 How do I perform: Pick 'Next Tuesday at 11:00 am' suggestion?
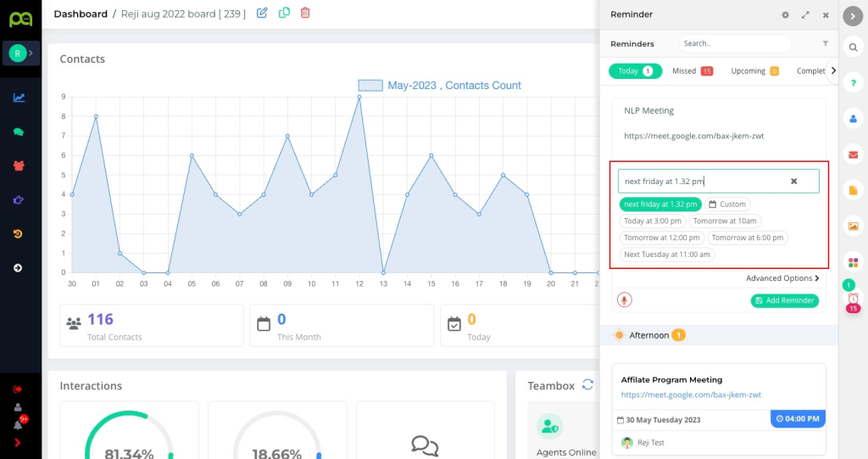(667, 255)
